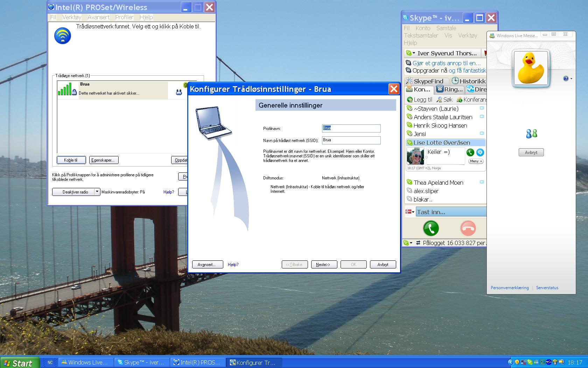Click the wireless signal icon in PROSet window
The image size is (588, 368).
(63, 36)
